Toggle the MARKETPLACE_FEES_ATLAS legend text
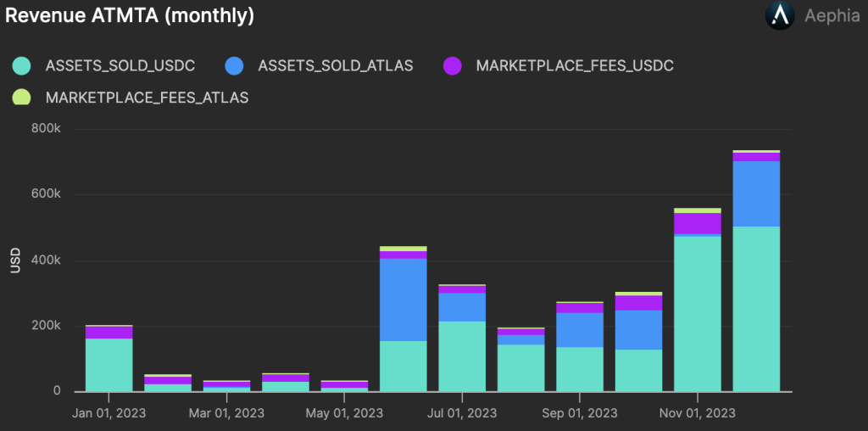Screen dimensions: 868x431 click(147, 98)
